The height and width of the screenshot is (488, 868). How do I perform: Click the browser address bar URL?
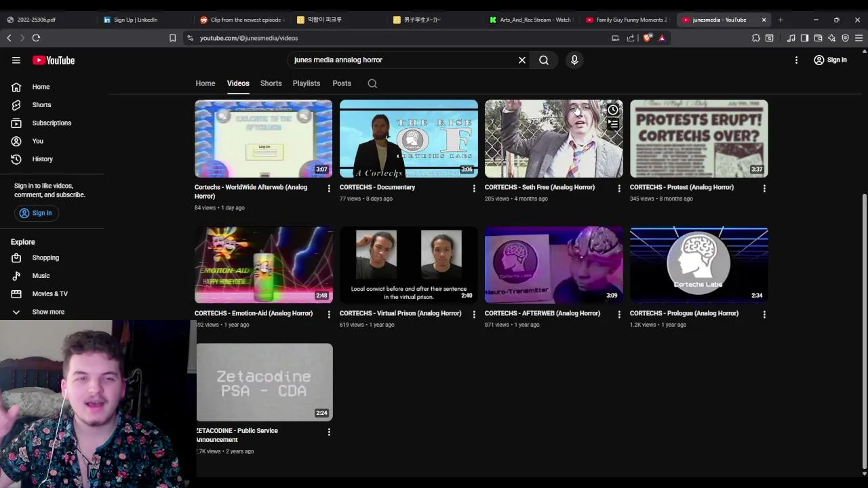click(x=249, y=38)
